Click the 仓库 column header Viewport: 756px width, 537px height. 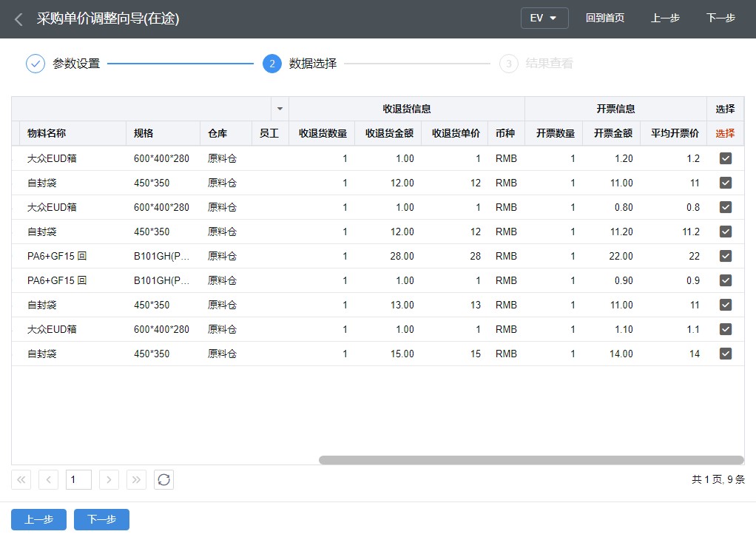point(226,134)
